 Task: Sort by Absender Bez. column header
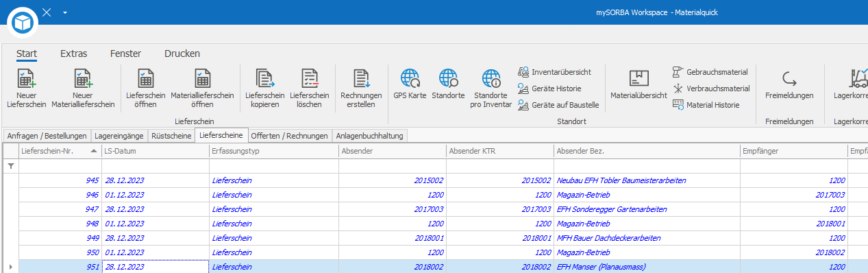(x=647, y=151)
